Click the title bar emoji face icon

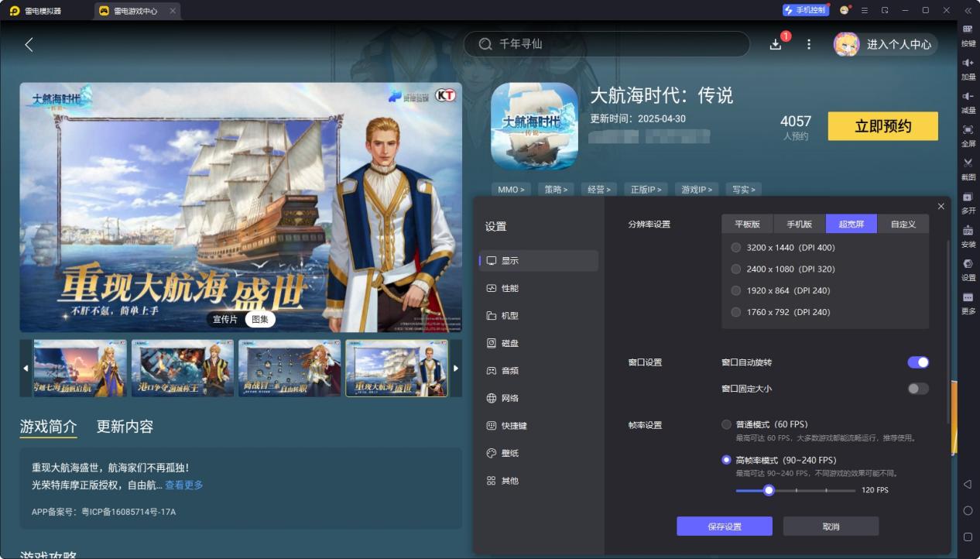[844, 10]
